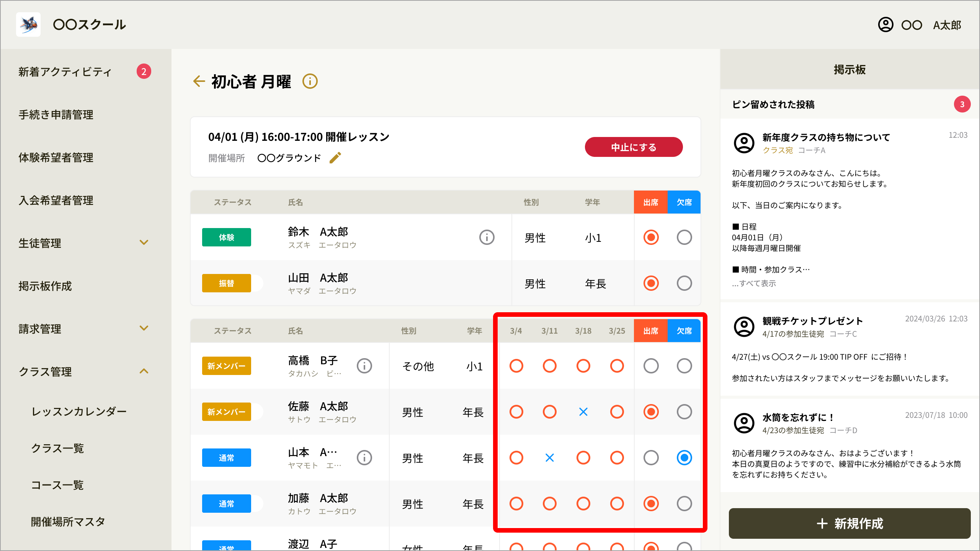Open info icon for 山本 row
The image size is (980, 551).
click(364, 458)
